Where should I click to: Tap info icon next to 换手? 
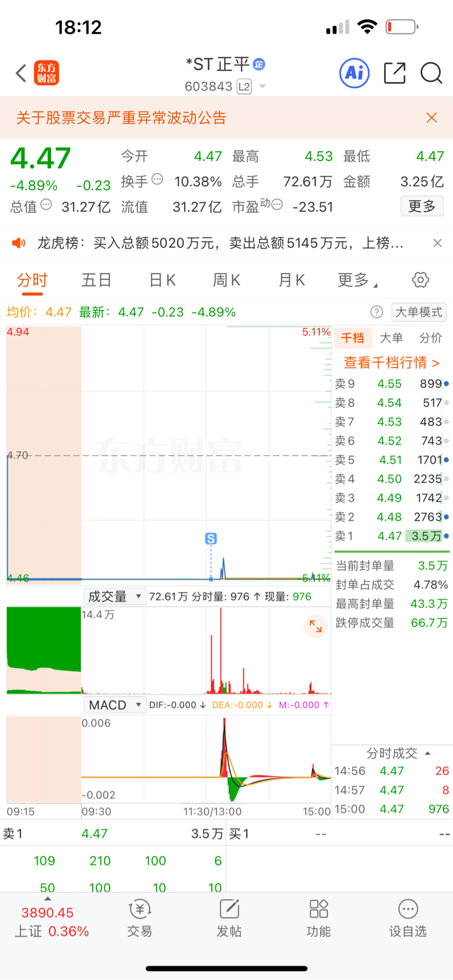tap(157, 179)
